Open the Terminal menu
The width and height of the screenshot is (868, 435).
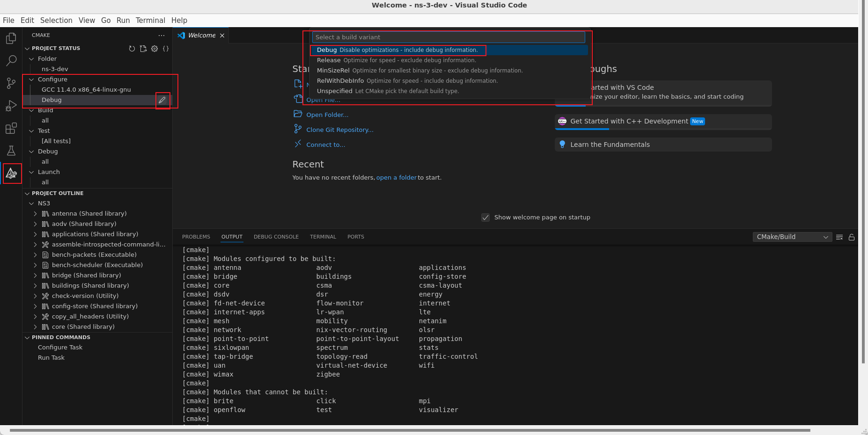[150, 21]
